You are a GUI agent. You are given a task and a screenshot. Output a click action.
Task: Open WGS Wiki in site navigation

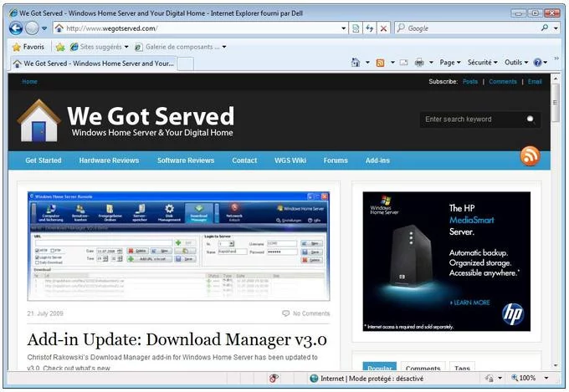tap(290, 160)
